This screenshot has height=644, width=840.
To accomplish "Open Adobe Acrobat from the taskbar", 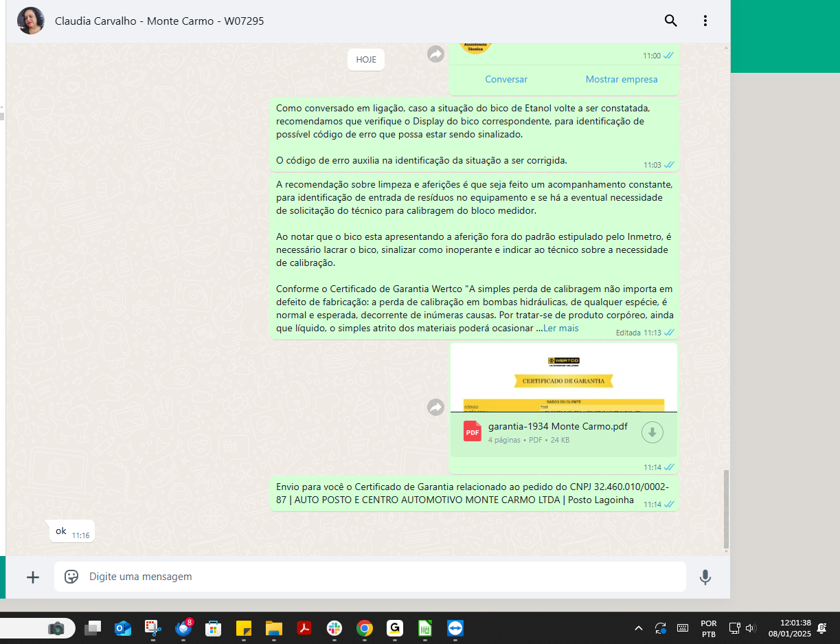I will pos(304,628).
